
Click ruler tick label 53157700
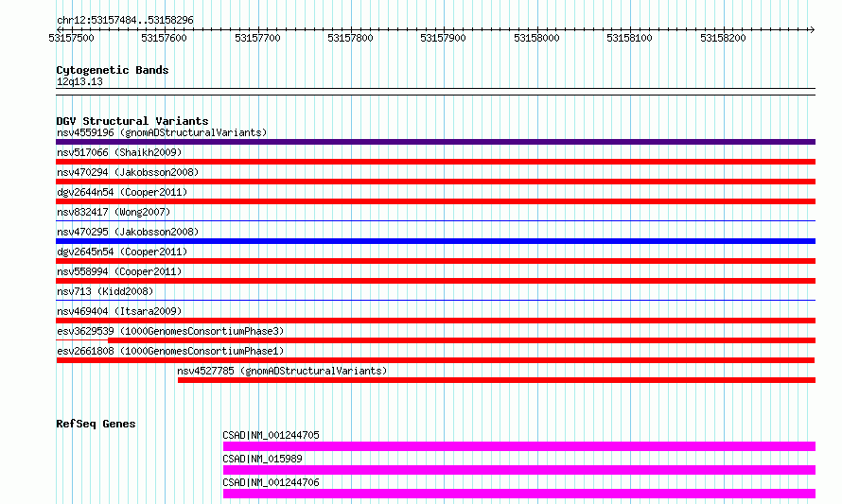257,38
